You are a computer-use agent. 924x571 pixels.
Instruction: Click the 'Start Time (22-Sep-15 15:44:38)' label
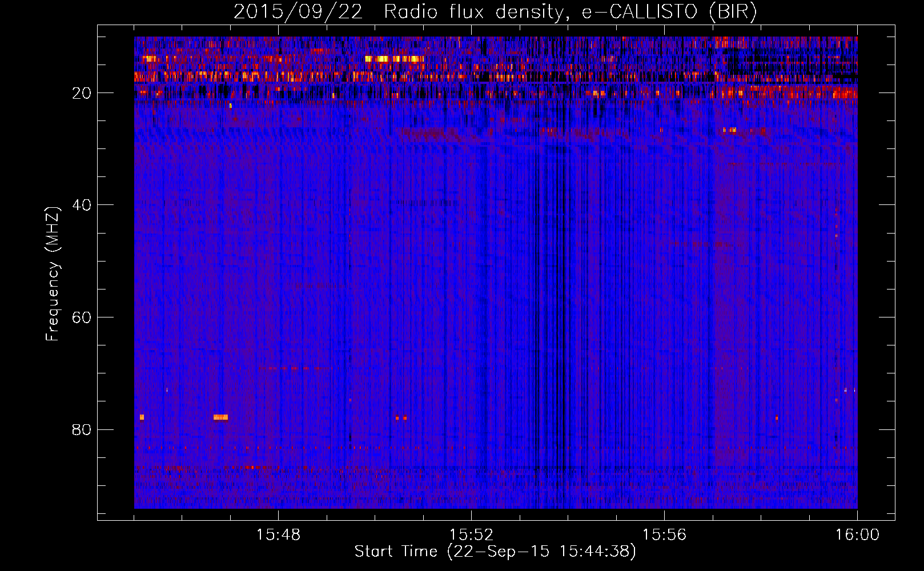pos(495,552)
